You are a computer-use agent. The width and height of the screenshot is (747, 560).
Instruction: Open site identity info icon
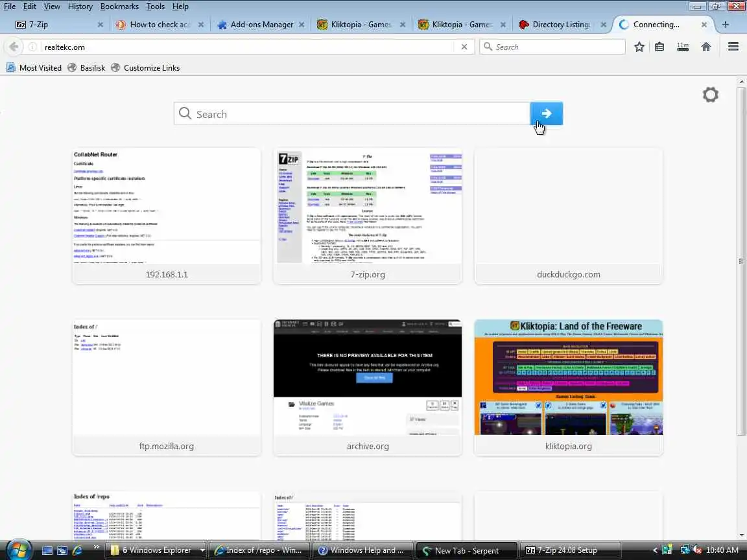pyautogui.click(x=32, y=47)
